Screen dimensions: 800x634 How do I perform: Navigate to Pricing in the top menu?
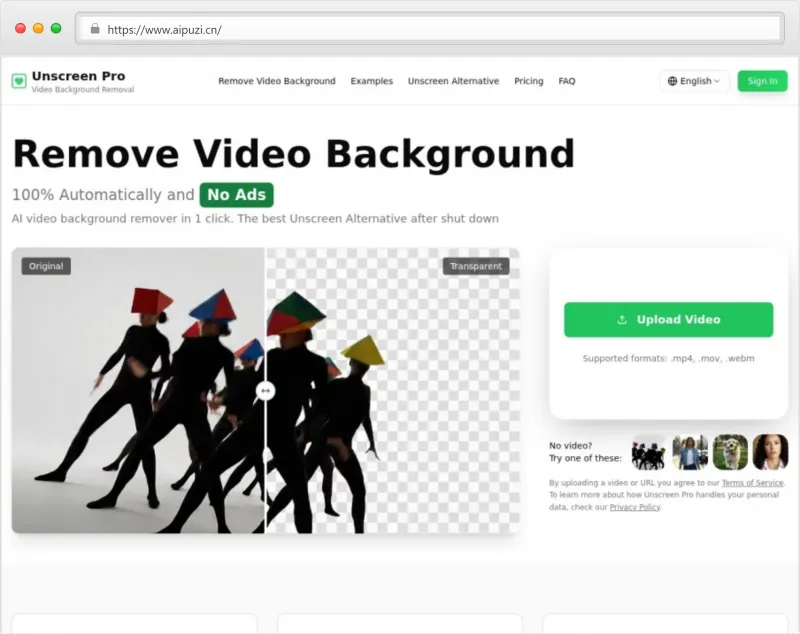529,81
